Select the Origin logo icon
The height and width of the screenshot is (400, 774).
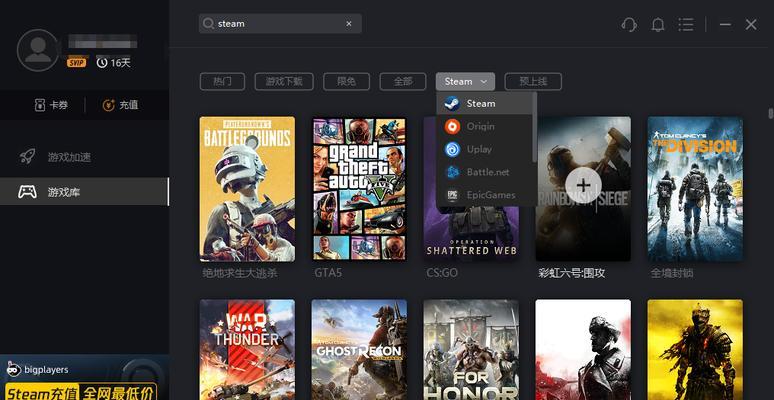pos(452,126)
